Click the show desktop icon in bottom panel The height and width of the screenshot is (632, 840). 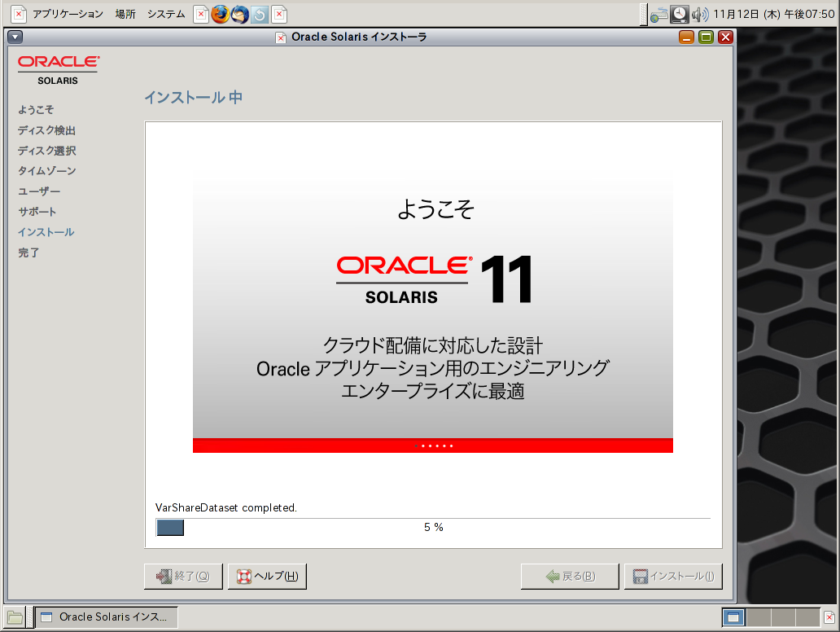15,617
